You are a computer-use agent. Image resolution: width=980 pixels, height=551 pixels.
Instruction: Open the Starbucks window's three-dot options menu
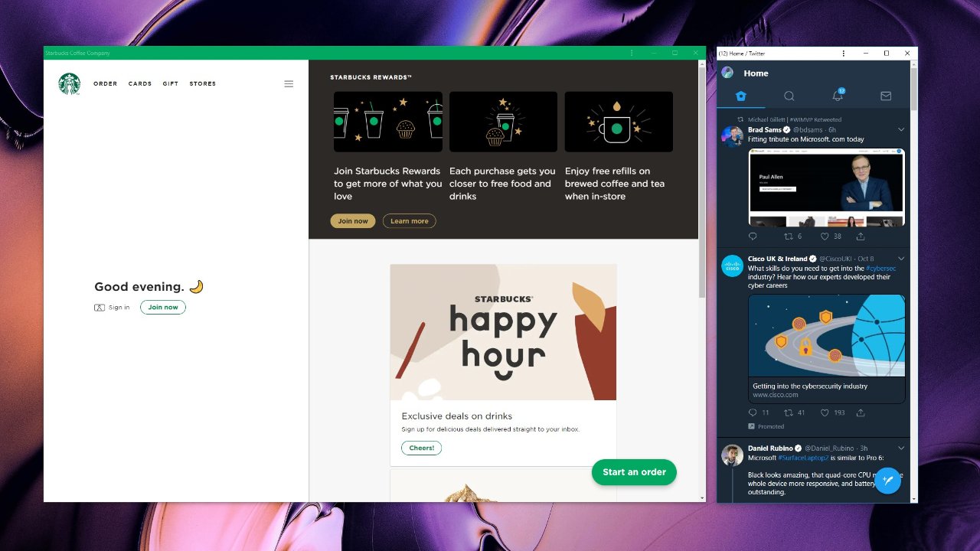632,53
